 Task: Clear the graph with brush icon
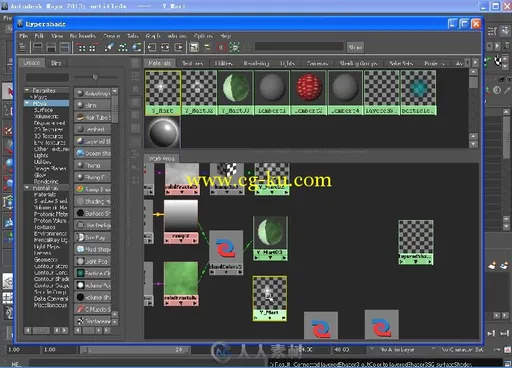109,47
